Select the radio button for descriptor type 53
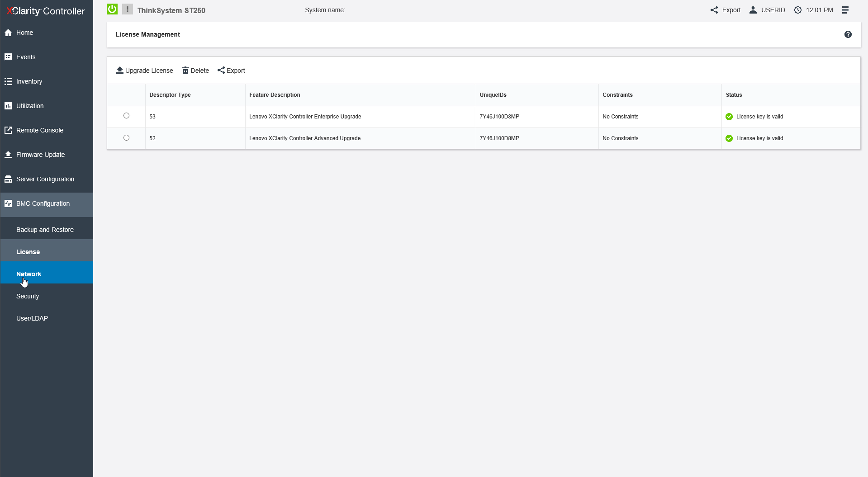The width and height of the screenshot is (868, 477). (x=126, y=116)
